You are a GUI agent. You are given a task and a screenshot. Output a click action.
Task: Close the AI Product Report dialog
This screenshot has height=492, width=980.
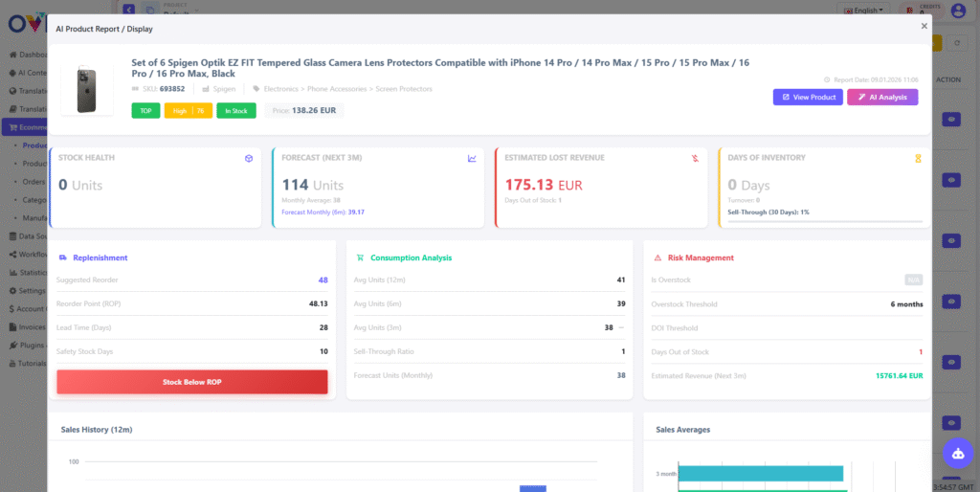click(x=924, y=27)
